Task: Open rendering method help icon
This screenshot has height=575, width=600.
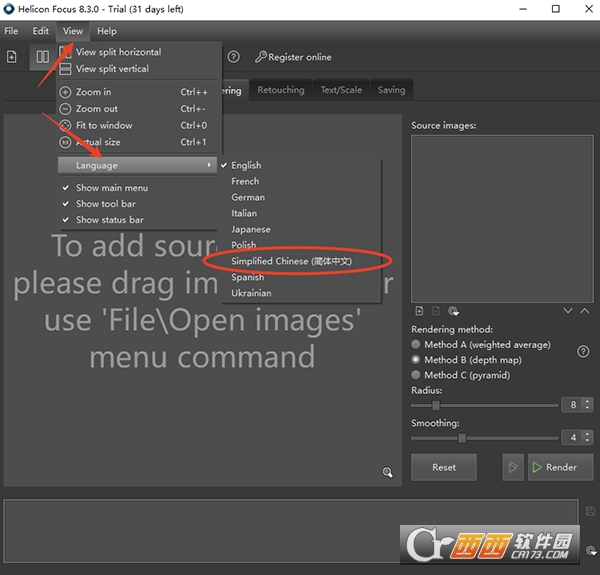Action: coord(583,351)
